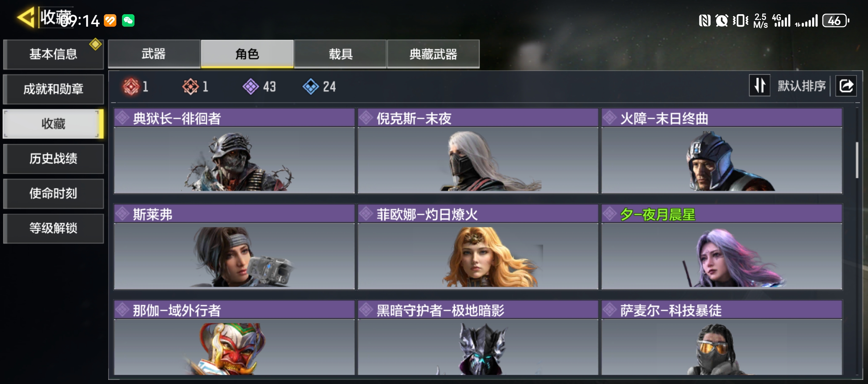The image size is (868, 384).
Task: Open the 典藏武器 tab
Action: pos(433,54)
